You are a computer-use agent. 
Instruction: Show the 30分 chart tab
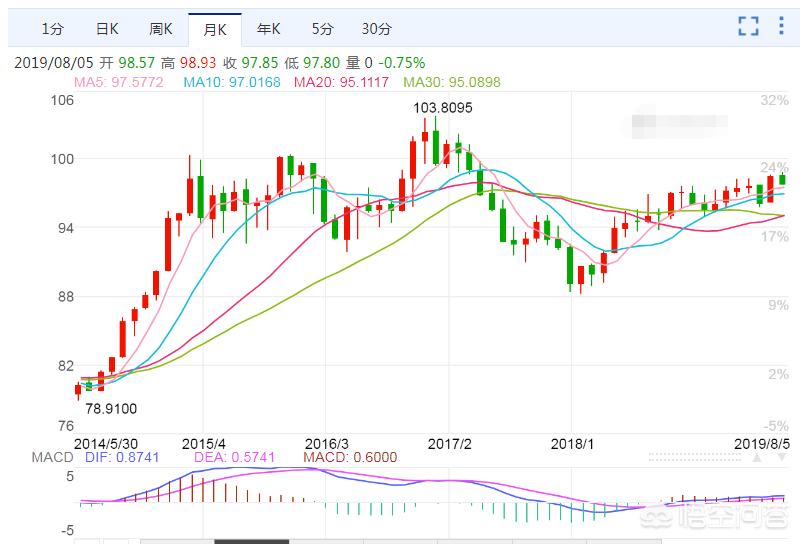(376, 29)
